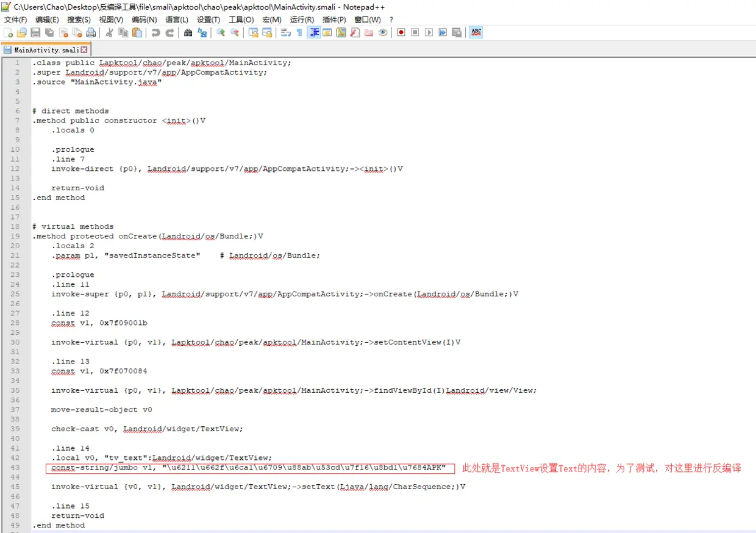The height and width of the screenshot is (533, 756).
Task: Create a new file with the New icon
Action: pyautogui.click(x=9, y=32)
